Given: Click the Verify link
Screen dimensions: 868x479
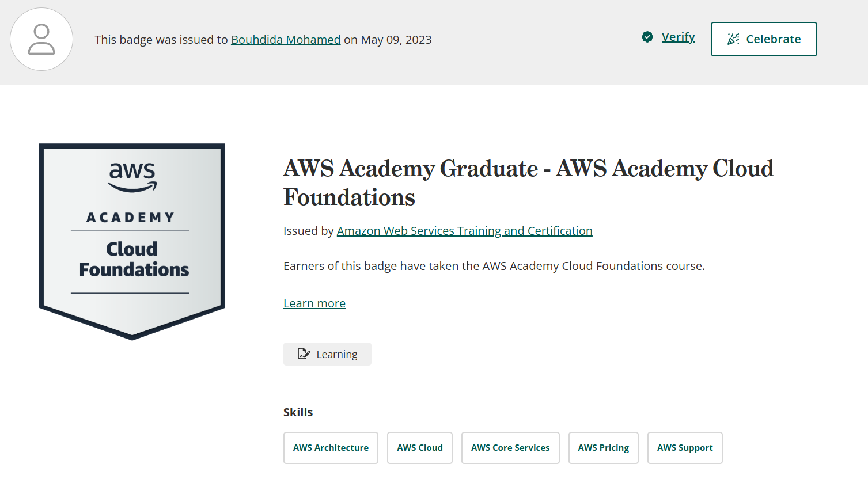Looking at the screenshot, I should click(678, 37).
